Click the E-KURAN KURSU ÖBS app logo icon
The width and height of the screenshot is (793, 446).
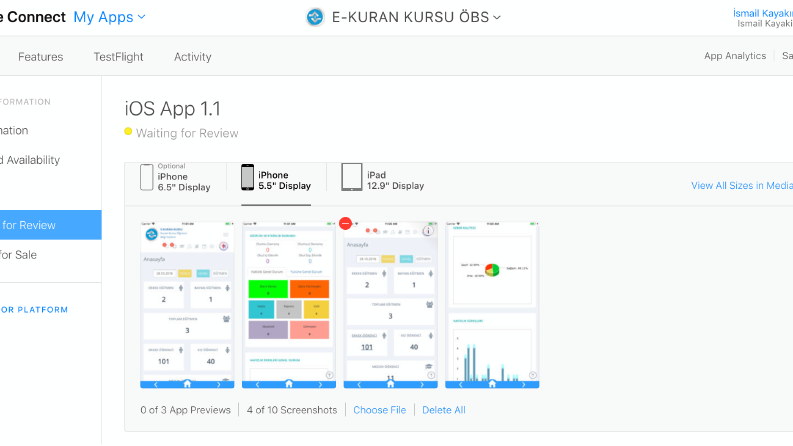pyautogui.click(x=315, y=17)
